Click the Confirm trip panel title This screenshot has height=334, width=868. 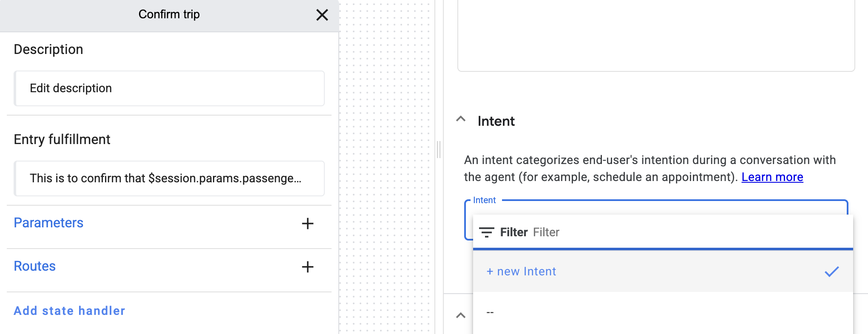169,14
